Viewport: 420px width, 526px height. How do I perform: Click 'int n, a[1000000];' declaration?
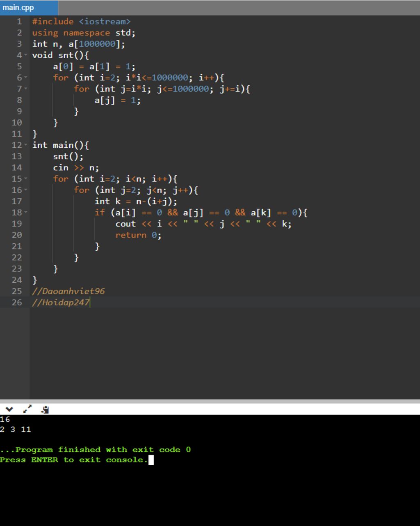[79, 44]
